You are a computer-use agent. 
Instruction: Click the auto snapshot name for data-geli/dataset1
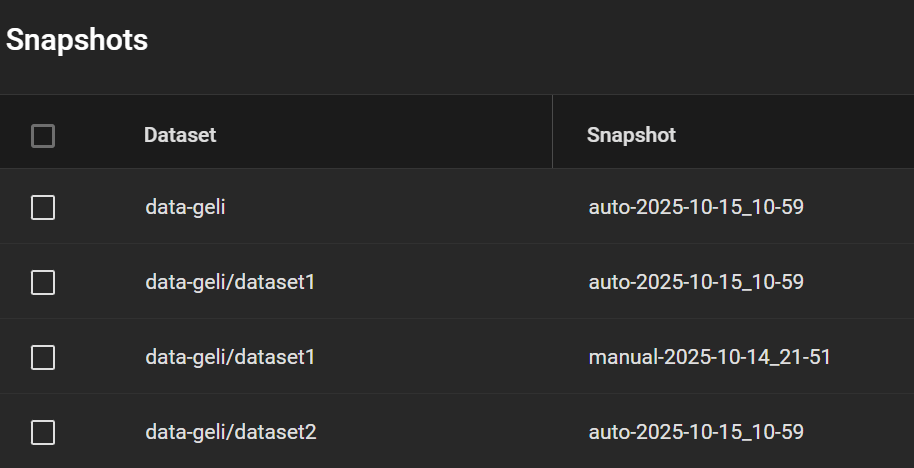pyautogui.click(x=696, y=283)
